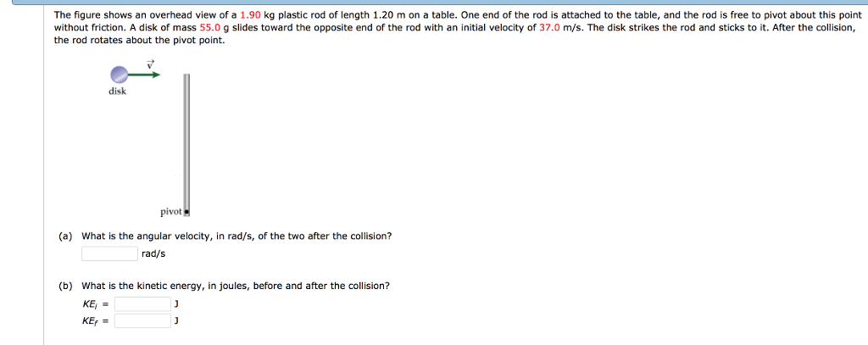Screen dimensions: 868x345
Task: Click the "KEf =" label
Action: (x=92, y=320)
